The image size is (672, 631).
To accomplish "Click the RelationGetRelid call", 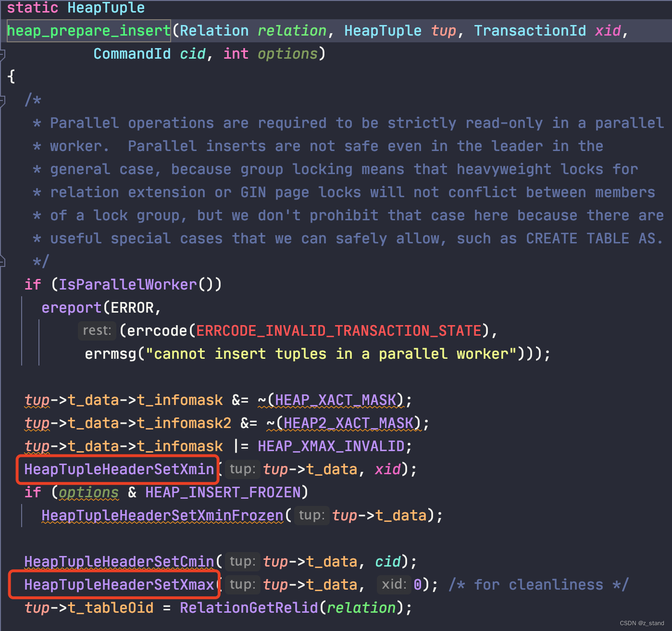I will (249, 607).
